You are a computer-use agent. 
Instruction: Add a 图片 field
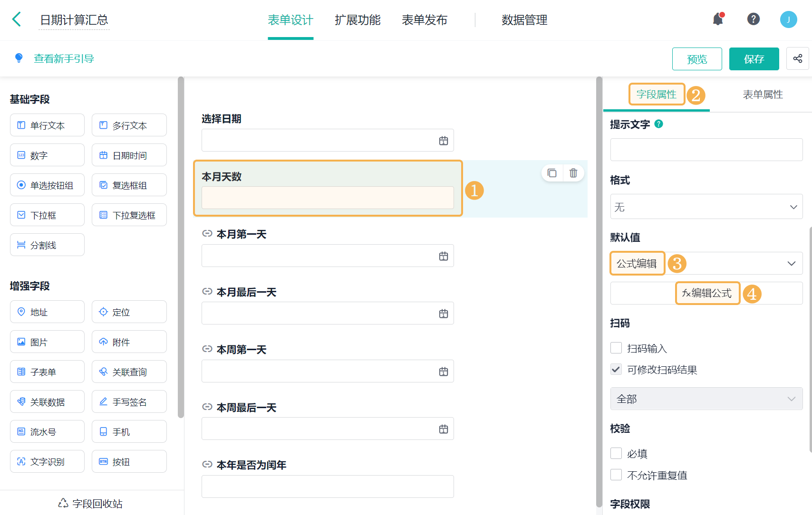47,342
